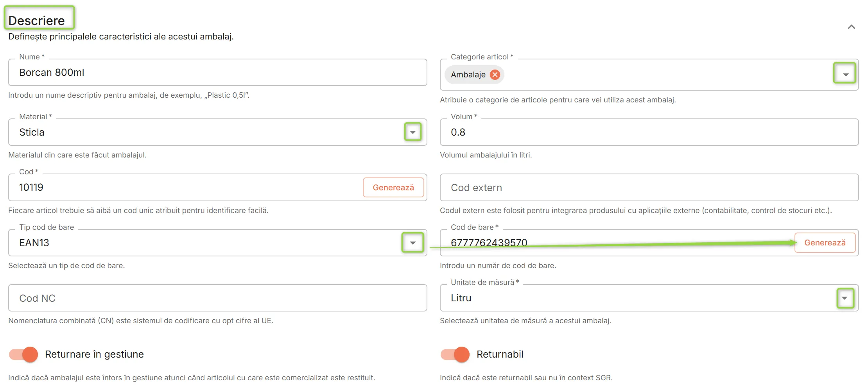Generate a new barcode number
Image resolution: width=868 pixels, height=392 pixels.
(x=825, y=243)
